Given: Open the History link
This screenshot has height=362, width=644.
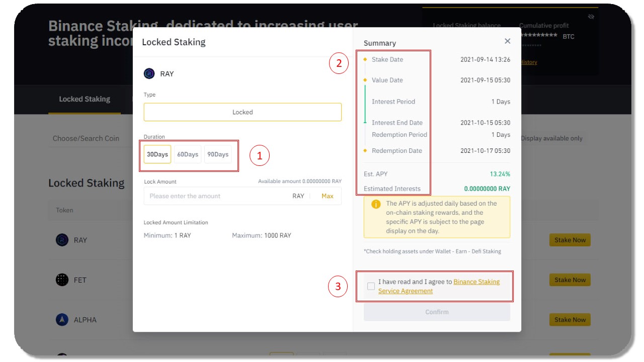Looking at the screenshot, I should tap(528, 62).
